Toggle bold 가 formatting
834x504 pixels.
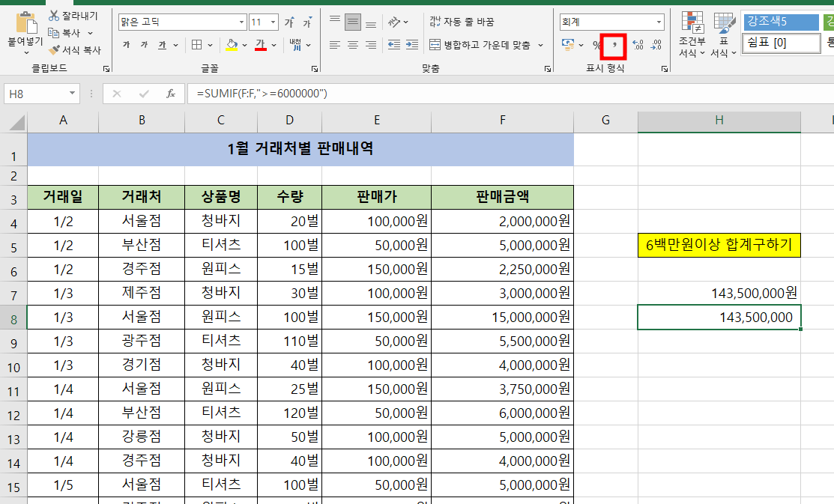tap(127, 45)
